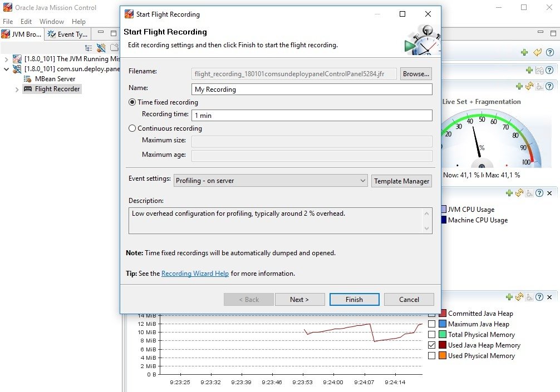560x392 pixels.
Task: Click the yellow back-arrow icon in the top toolbar
Action: pos(537,52)
